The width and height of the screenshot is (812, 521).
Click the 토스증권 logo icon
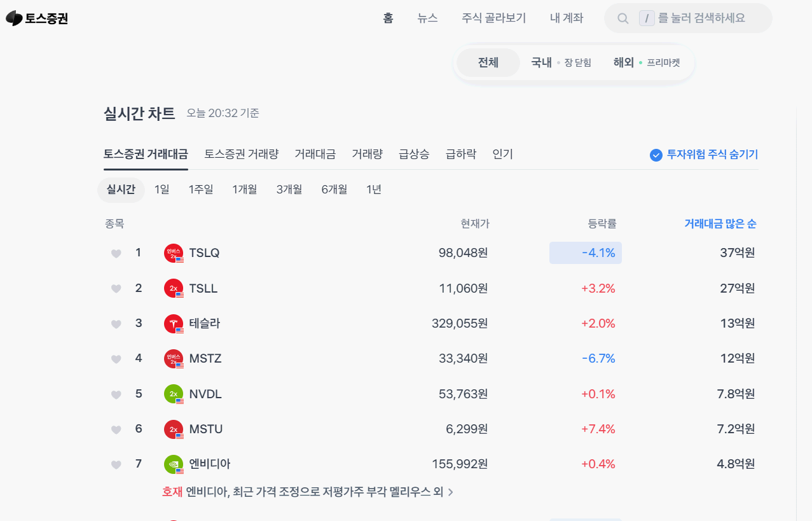coord(13,18)
